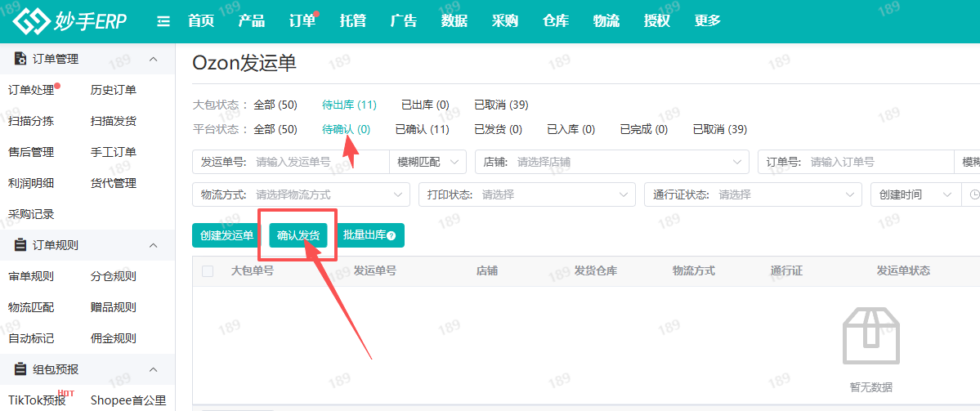
Task: Filter 平台状态 by 已确认 (11)
Action: 423,129
